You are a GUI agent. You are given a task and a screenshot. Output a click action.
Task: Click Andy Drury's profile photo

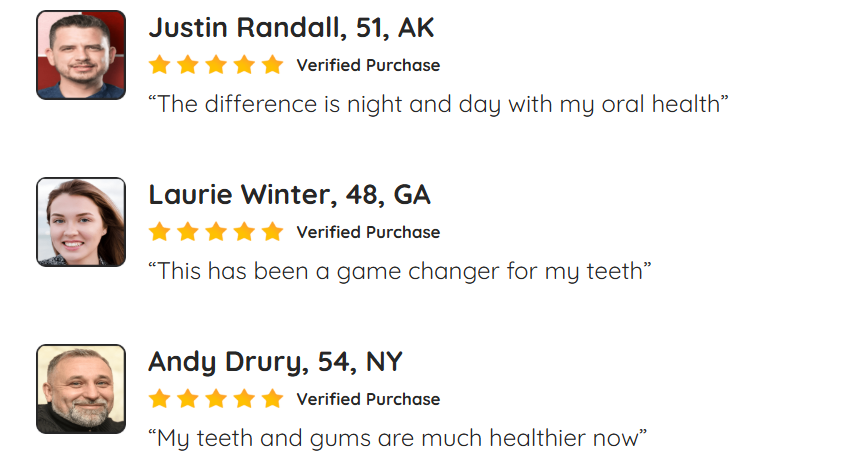point(81,389)
